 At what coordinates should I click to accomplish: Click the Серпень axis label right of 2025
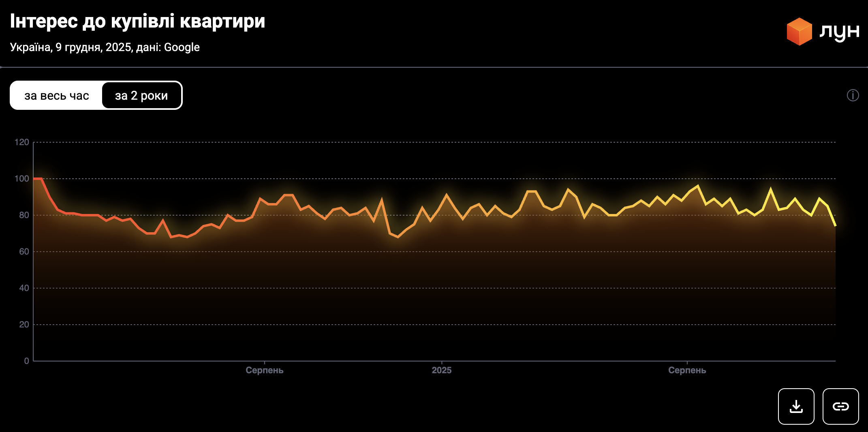pyautogui.click(x=687, y=370)
